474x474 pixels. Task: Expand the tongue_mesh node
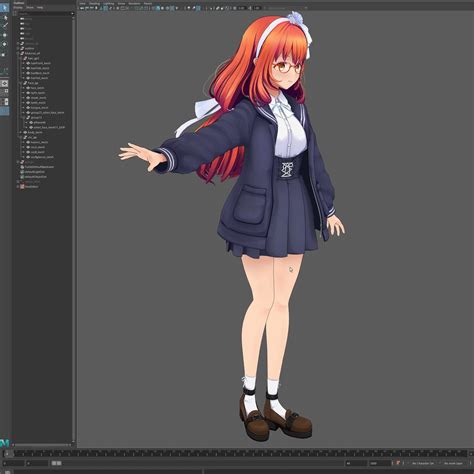point(24,108)
